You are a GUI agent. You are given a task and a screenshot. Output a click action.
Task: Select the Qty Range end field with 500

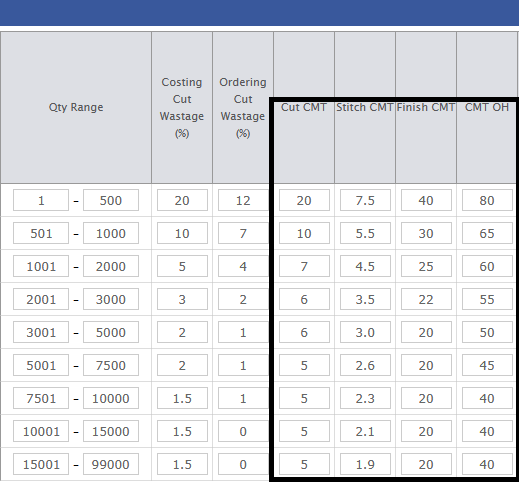(x=111, y=200)
